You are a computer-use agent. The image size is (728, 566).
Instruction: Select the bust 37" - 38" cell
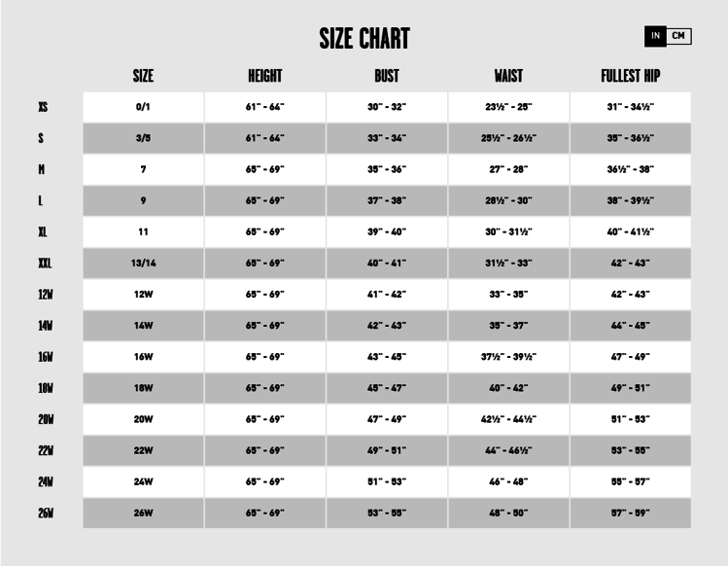[x=387, y=200]
